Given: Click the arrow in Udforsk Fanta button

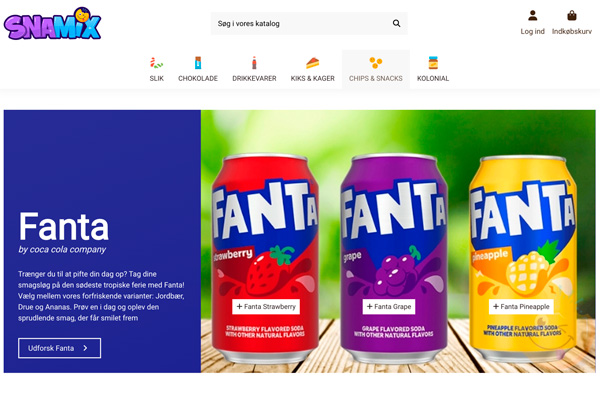Looking at the screenshot, I should (86, 348).
